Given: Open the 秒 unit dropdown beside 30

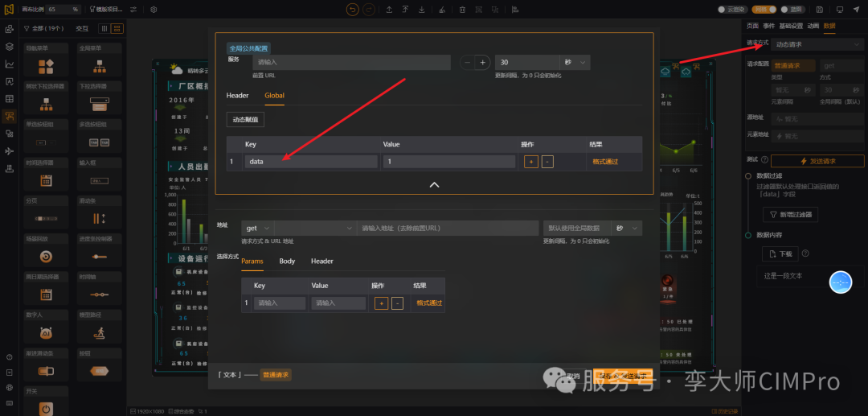Looking at the screenshot, I should point(575,63).
